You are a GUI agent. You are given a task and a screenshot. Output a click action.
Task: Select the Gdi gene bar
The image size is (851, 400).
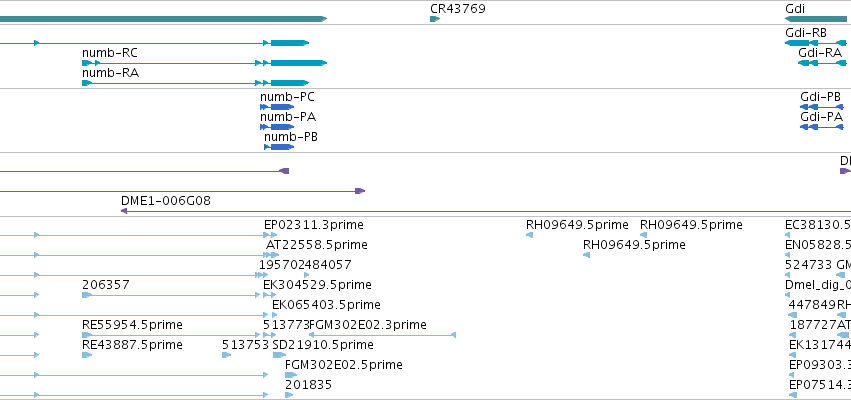818,19
